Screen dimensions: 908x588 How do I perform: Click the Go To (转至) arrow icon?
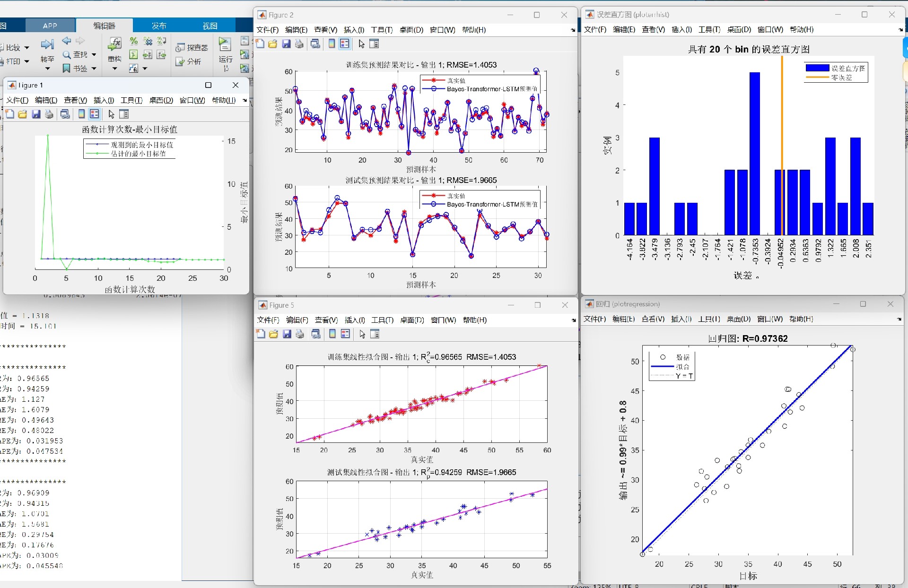click(47, 45)
